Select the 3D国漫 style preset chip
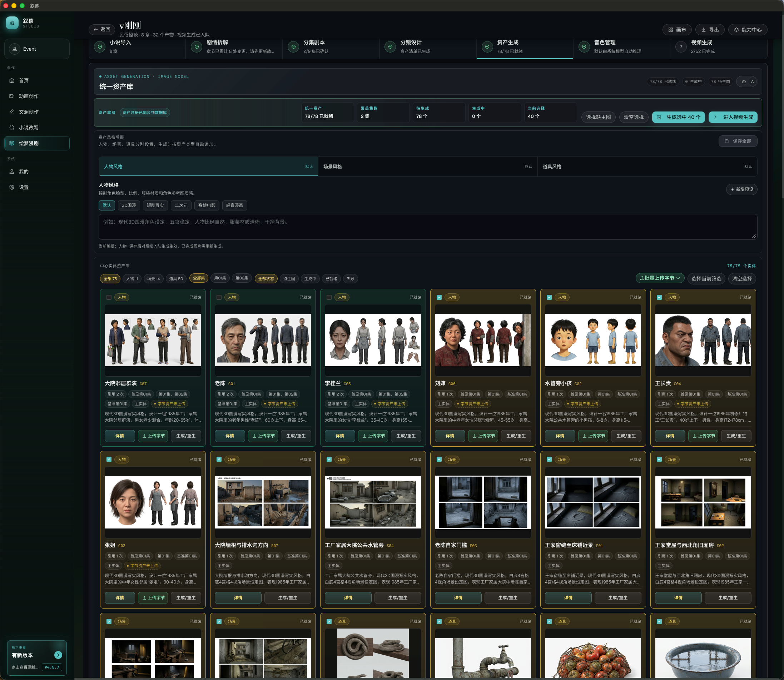Viewport: 784px width, 680px height. [x=129, y=205]
